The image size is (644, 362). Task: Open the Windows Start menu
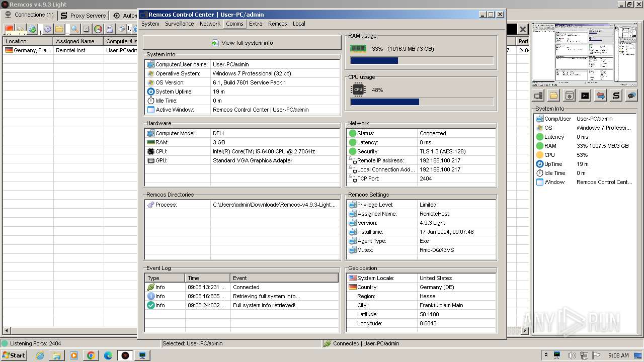point(14,355)
